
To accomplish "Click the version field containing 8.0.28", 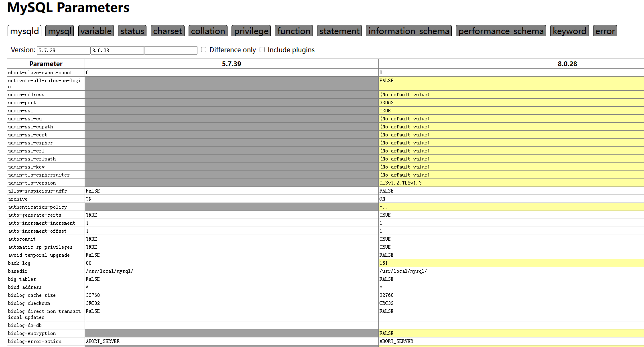I will coord(117,50).
